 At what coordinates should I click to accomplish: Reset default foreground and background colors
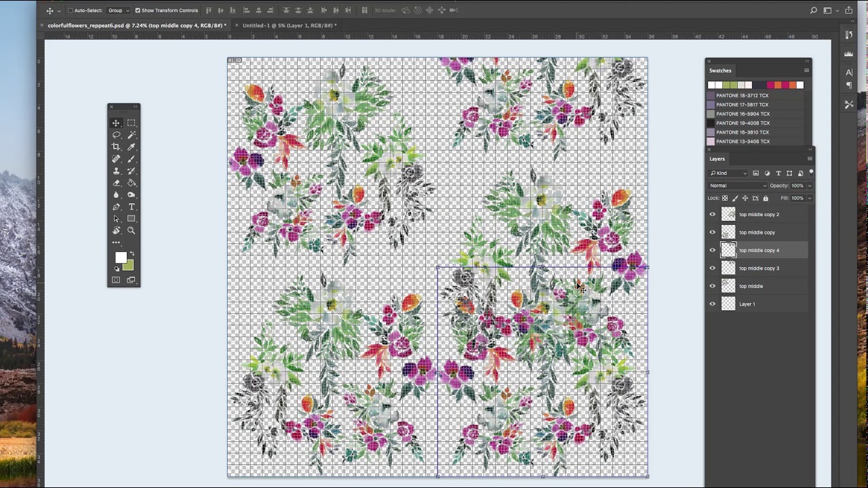(x=117, y=269)
